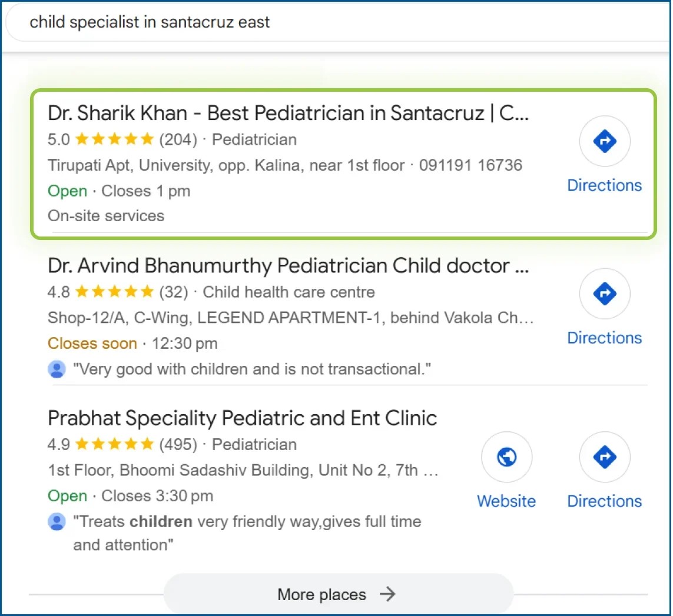Click Directions icon for Dr. Sharik Khan
The height and width of the screenshot is (616, 673).
coord(605,141)
